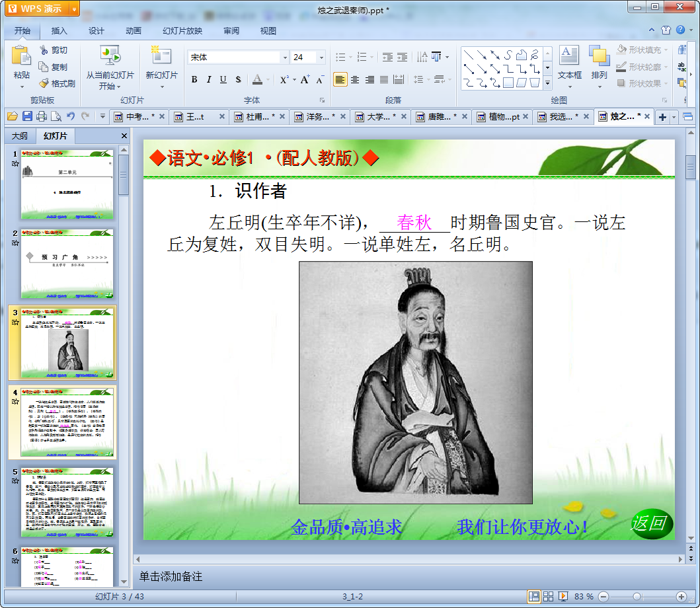Click the decrease indent icon
The height and width of the screenshot is (608, 700).
[x=387, y=57]
